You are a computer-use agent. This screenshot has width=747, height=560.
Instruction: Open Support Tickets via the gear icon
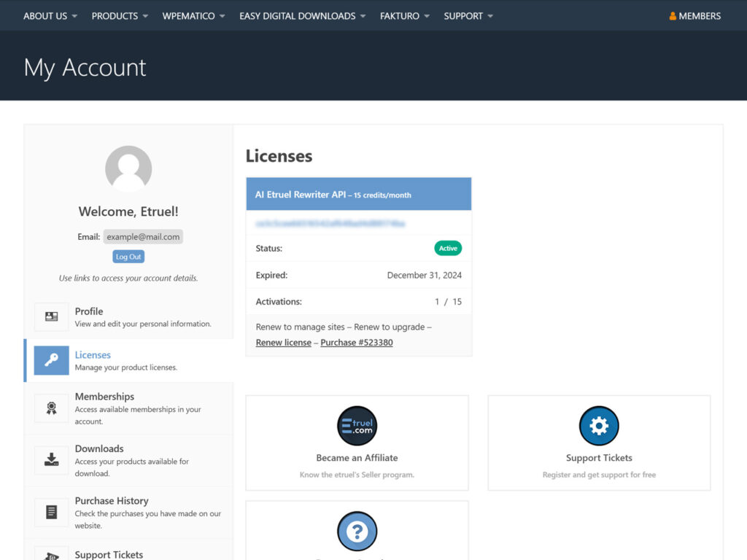coord(598,426)
